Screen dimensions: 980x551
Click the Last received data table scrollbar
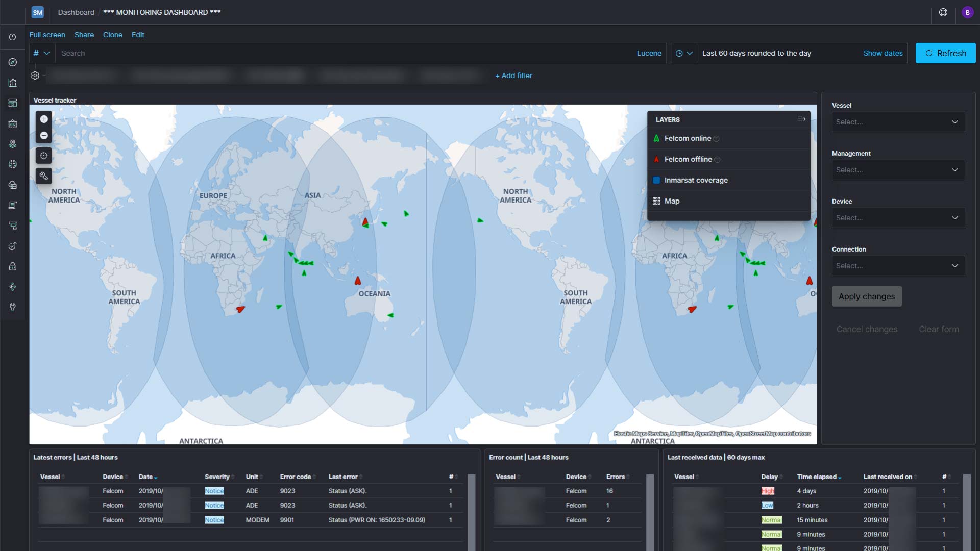click(967, 512)
